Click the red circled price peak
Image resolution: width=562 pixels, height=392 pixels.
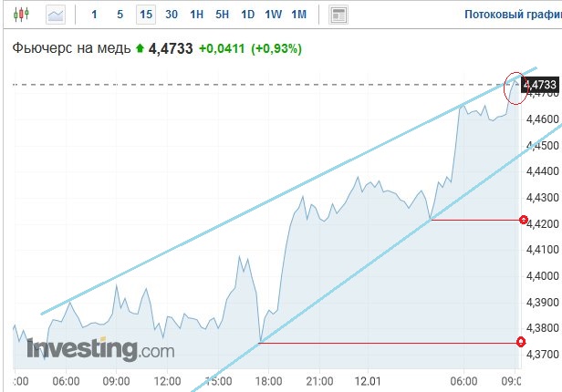tap(515, 88)
